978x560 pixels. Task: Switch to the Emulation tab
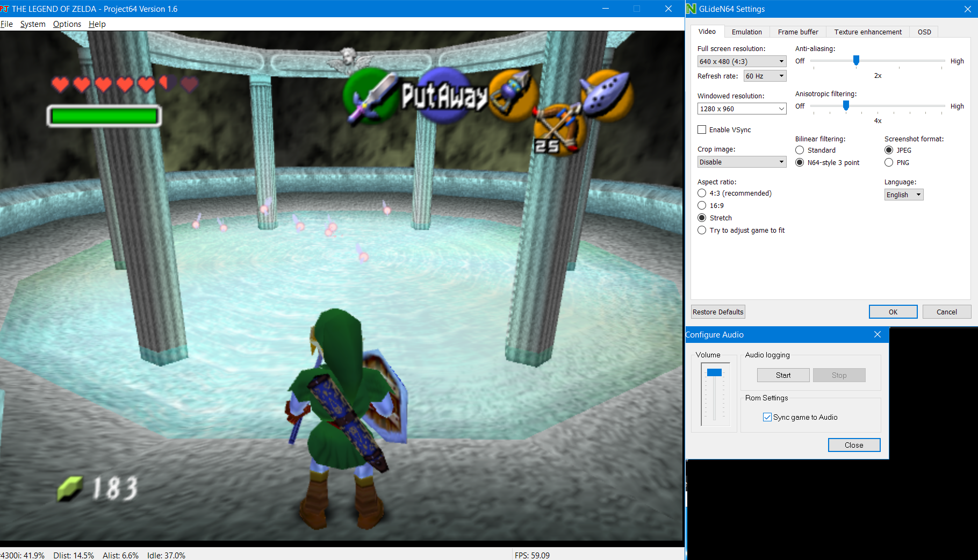coord(746,32)
